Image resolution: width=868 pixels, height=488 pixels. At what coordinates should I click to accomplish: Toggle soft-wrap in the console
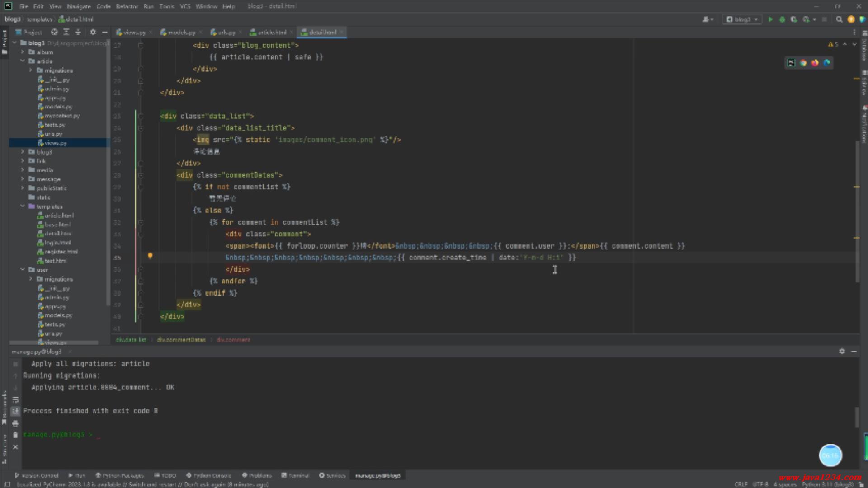pyautogui.click(x=15, y=399)
